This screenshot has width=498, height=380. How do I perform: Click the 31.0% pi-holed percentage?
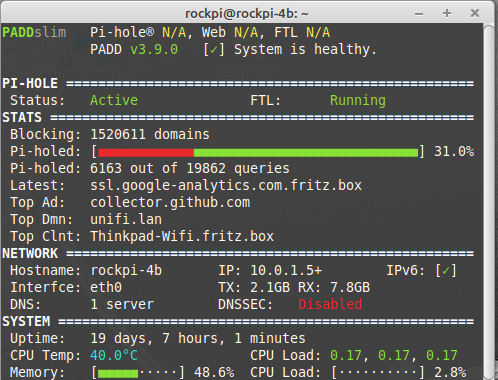coord(454,152)
